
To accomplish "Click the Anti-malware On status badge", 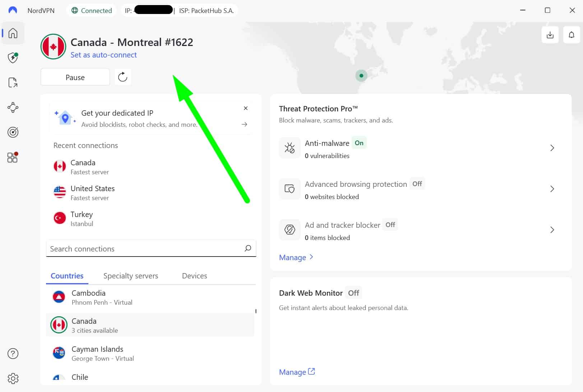I will tap(359, 143).
